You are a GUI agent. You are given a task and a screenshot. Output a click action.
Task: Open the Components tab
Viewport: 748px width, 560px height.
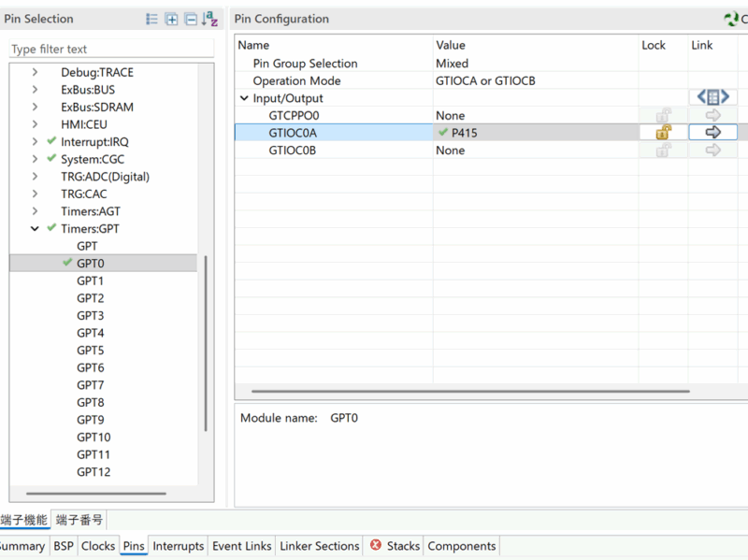point(461,546)
